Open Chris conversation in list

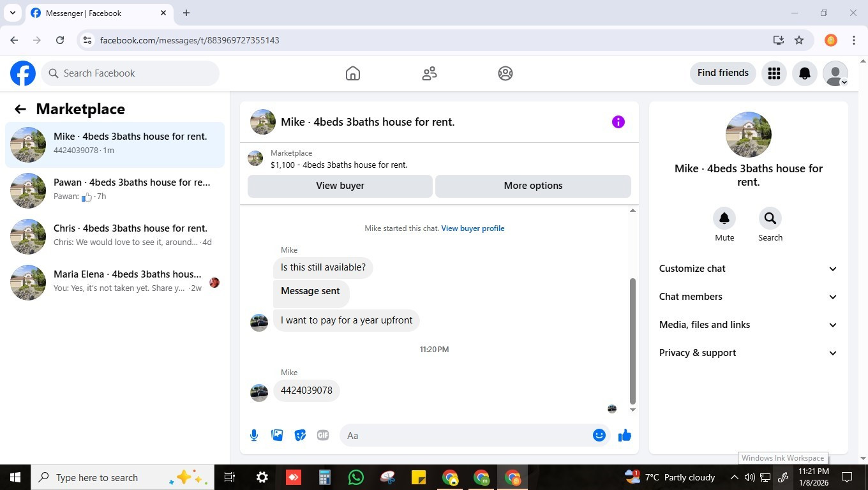coord(115,237)
